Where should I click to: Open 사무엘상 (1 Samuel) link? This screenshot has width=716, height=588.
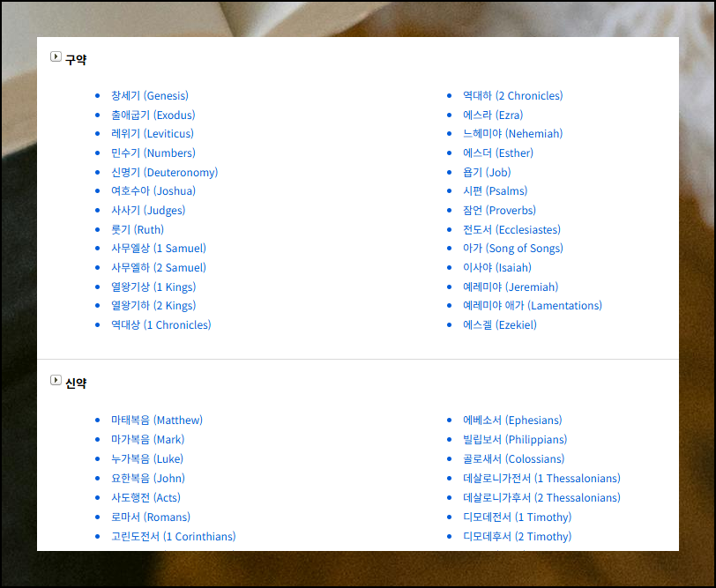[159, 249]
